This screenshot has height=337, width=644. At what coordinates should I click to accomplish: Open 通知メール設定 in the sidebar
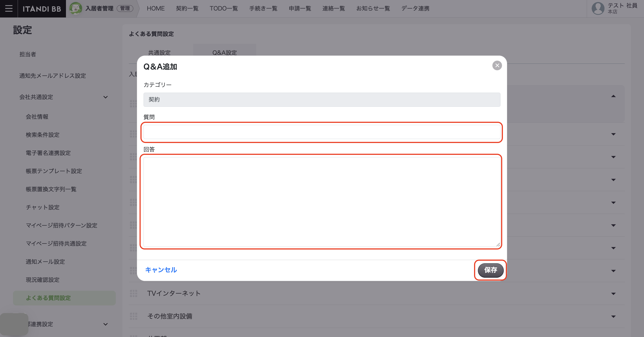click(45, 262)
